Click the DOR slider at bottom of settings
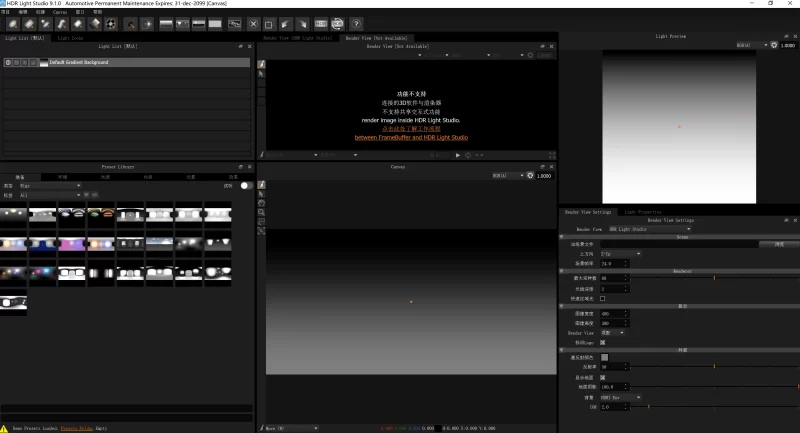The height and width of the screenshot is (433, 800). (x=714, y=406)
